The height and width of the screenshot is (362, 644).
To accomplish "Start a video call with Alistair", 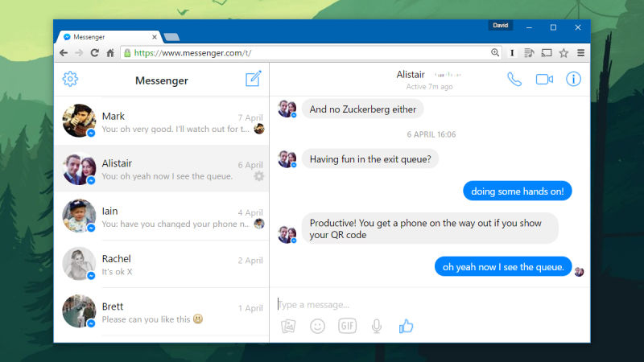I will [x=544, y=79].
